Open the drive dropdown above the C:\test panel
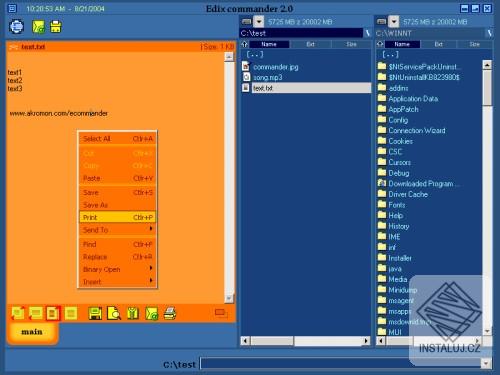This screenshot has height=375, width=500. click(x=259, y=22)
